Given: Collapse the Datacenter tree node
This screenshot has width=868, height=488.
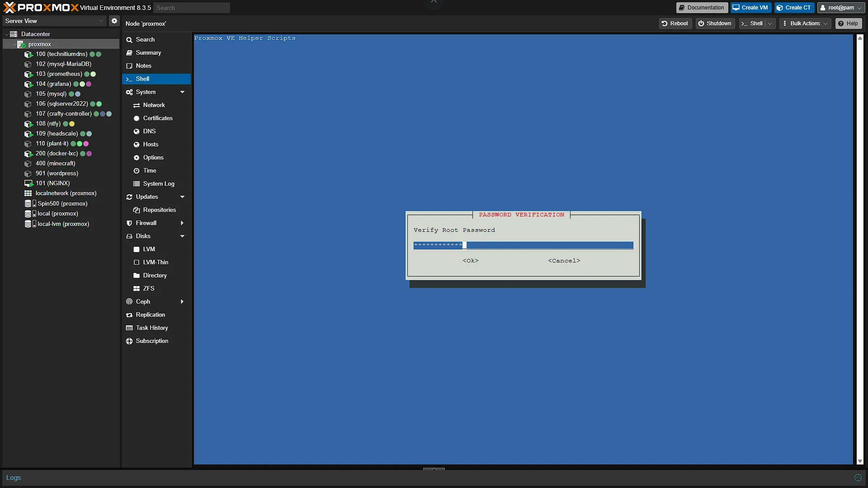Looking at the screenshot, I should coord(6,34).
